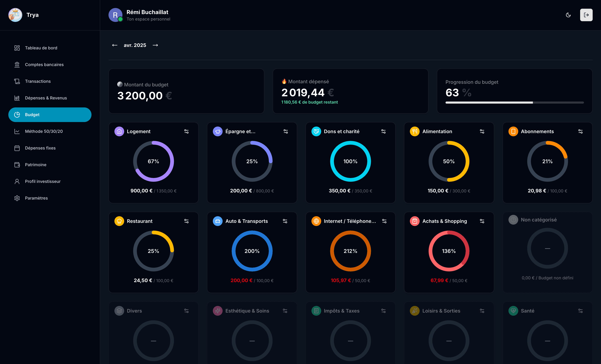
Task: Open the Divers budget settings icon
Action: pyautogui.click(x=186, y=311)
